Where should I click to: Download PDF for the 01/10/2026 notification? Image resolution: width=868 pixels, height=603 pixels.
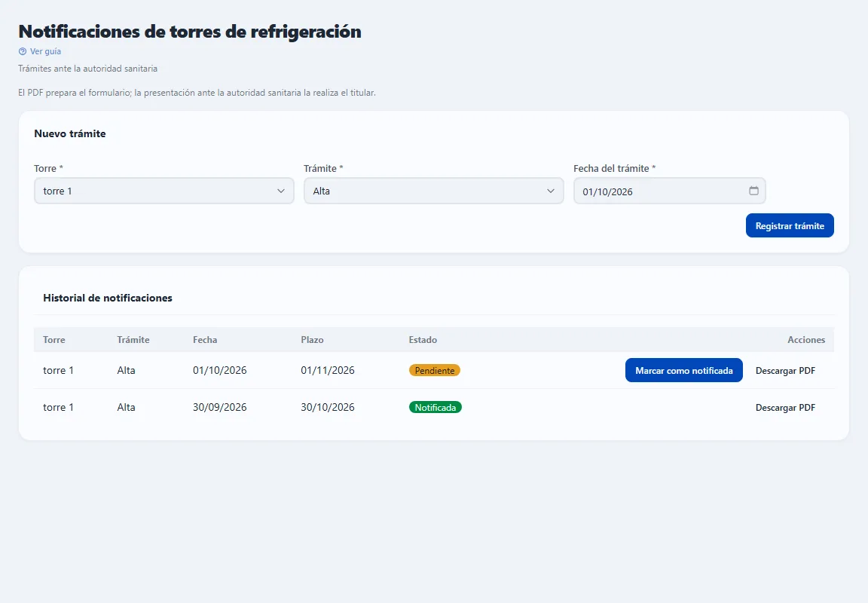click(x=785, y=370)
